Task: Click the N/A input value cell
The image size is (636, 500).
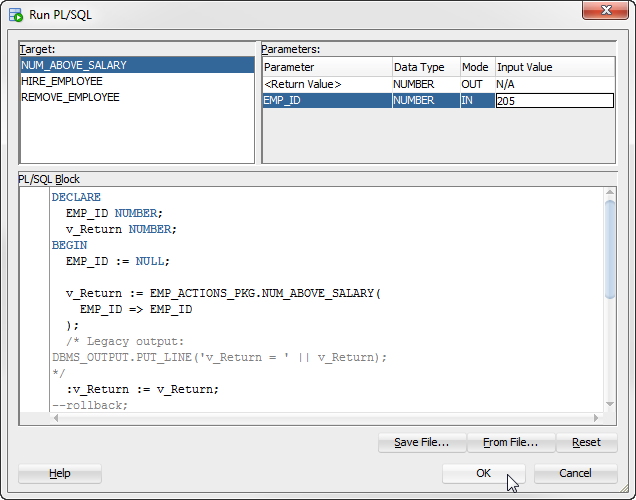Action: click(x=554, y=84)
